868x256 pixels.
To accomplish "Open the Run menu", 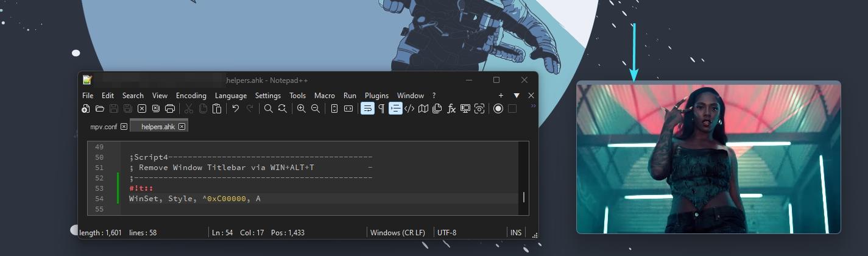I will point(350,96).
